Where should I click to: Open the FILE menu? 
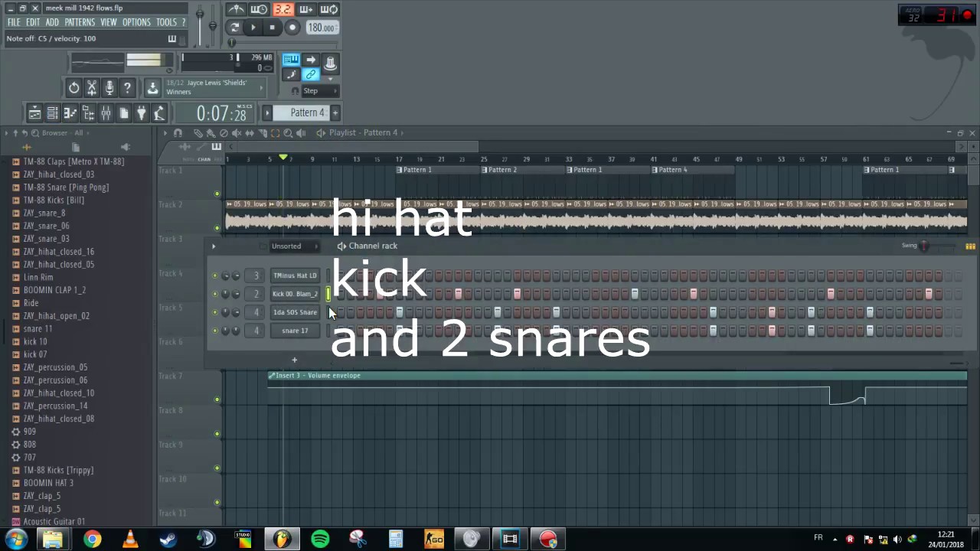(x=14, y=22)
